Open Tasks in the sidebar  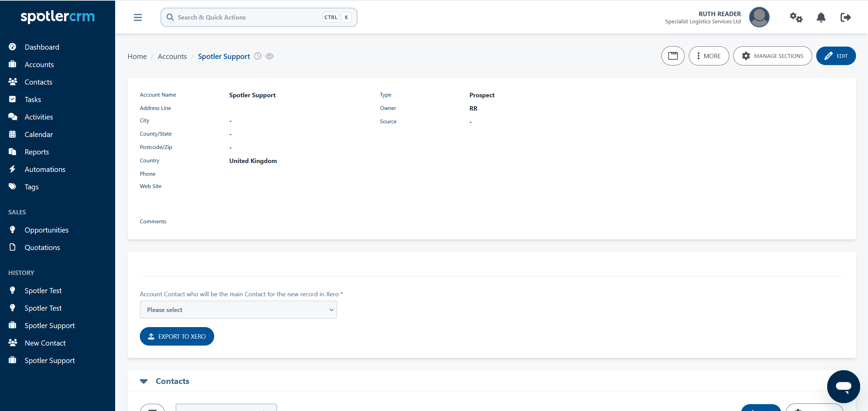(33, 99)
